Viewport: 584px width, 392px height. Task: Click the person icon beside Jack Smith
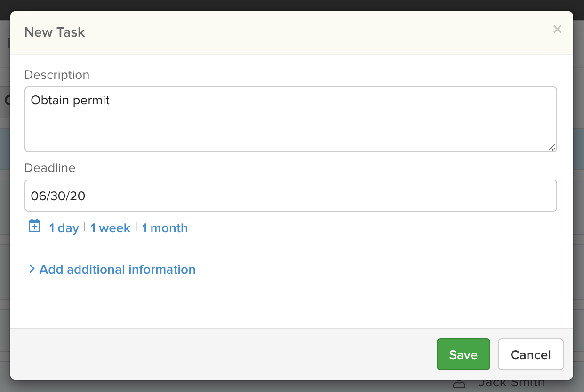tap(459, 384)
